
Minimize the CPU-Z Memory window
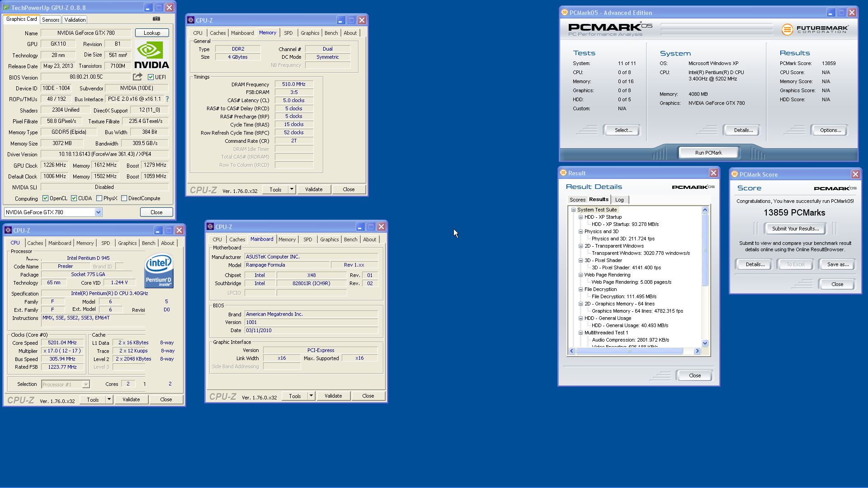click(340, 20)
